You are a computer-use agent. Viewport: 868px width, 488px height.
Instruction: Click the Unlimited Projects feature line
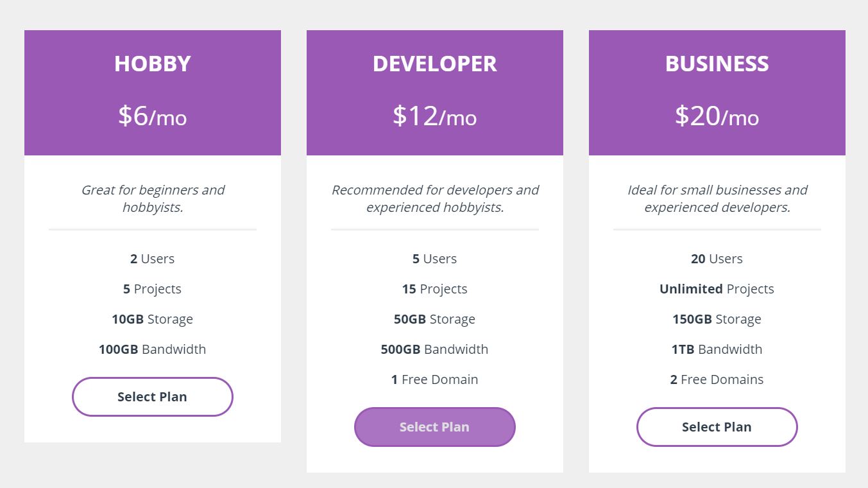[717, 289]
